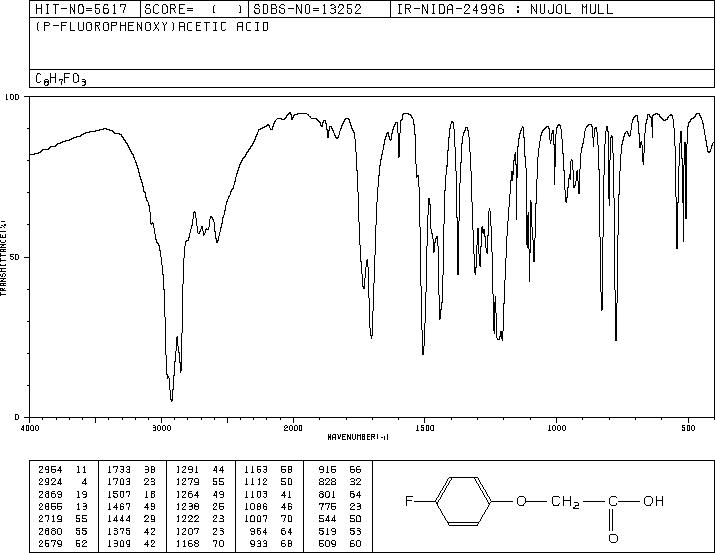This screenshot has width=715, height=553.
Task: Select the 1279 peak table entry
Action: [x=200, y=482]
